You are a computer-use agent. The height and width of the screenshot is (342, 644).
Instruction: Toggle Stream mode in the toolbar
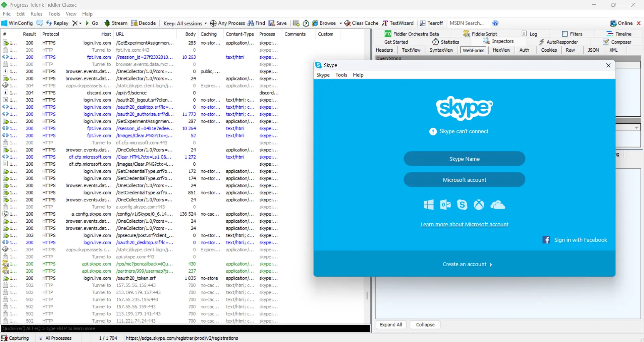click(116, 23)
